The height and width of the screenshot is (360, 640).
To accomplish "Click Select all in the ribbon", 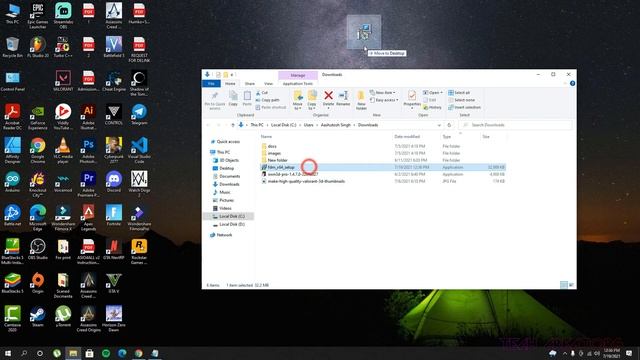I will click(x=459, y=93).
